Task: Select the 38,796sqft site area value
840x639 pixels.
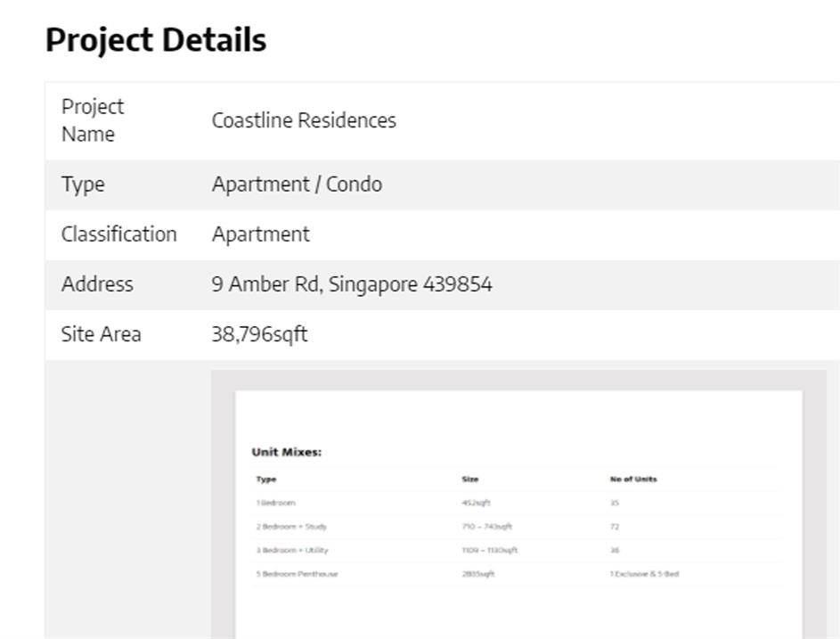Action: pos(259,334)
